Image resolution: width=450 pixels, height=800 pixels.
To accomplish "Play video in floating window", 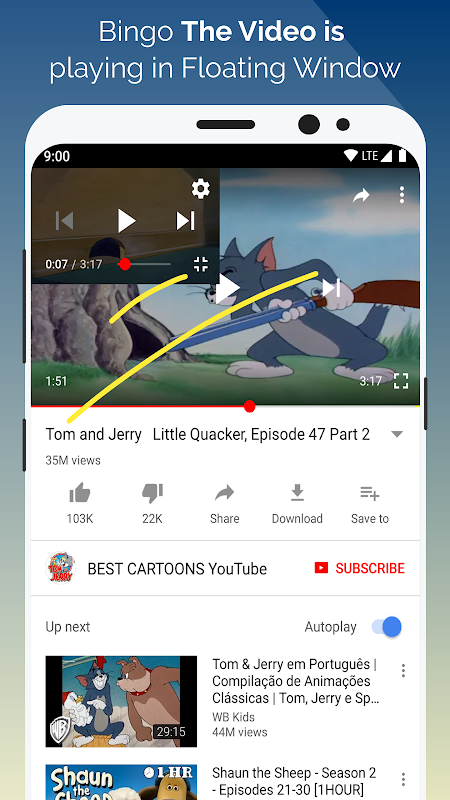I will pyautogui.click(x=127, y=220).
